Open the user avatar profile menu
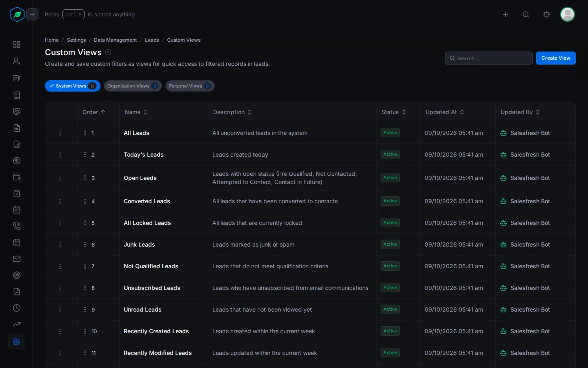Image resolution: width=588 pixels, height=368 pixels. [568, 14]
